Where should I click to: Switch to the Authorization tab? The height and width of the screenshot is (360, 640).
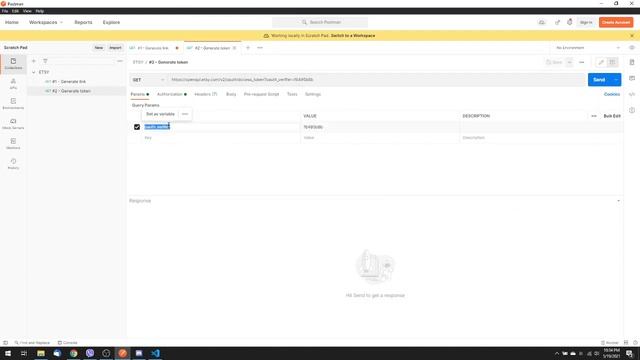click(171, 94)
